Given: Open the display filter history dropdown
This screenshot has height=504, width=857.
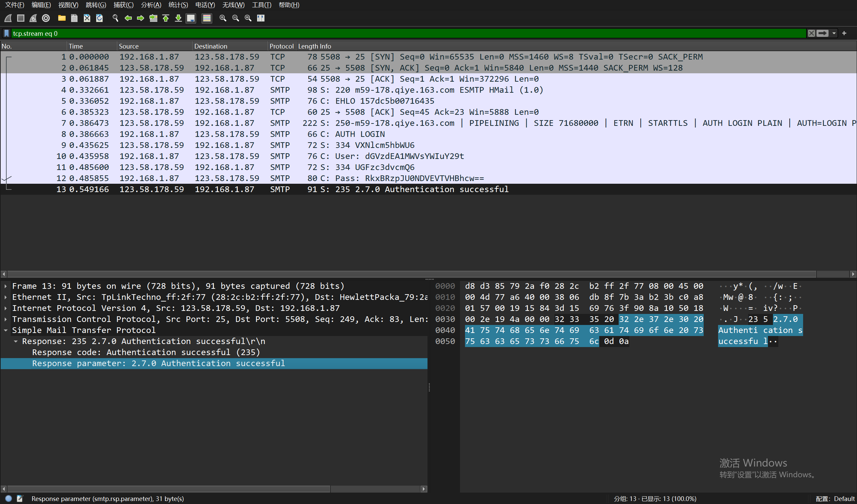Looking at the screenshot, I should click(834, 33).
